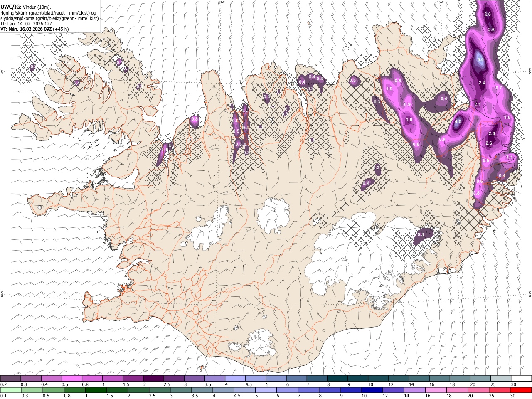Click the crimson 25 swatch in lower legend row
Screen dimensions: 532x399
pyautogui.click(x=500, y=390)
